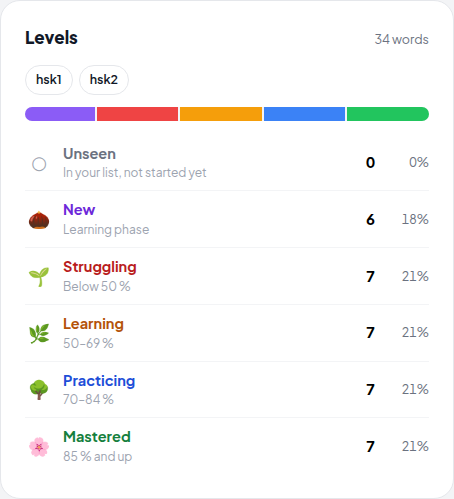Click the seedling icon for Struggling level
This screenshot has width=454, height=499.
click(x=39, y=276)
